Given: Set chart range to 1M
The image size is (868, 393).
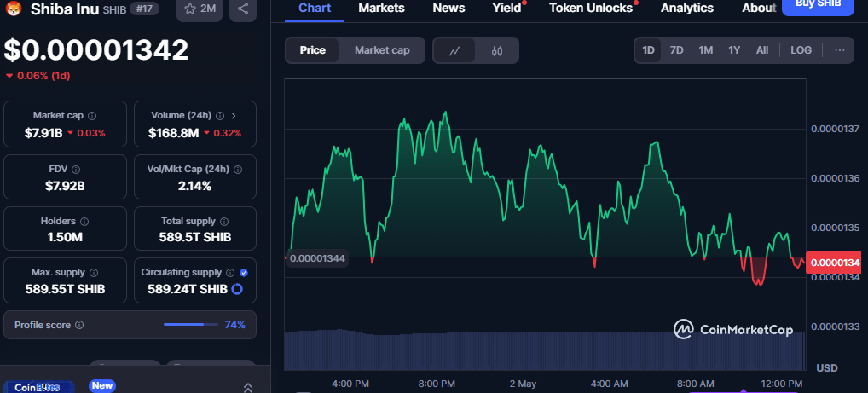Looking at the screenshot, I should (x=705, y=50).
